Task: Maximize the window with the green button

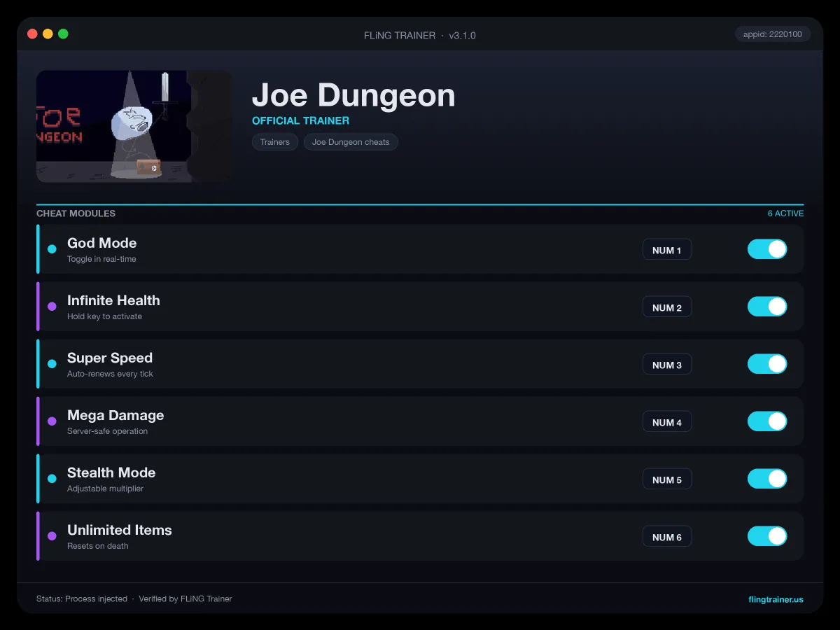Action: click(x=63, y=34)
